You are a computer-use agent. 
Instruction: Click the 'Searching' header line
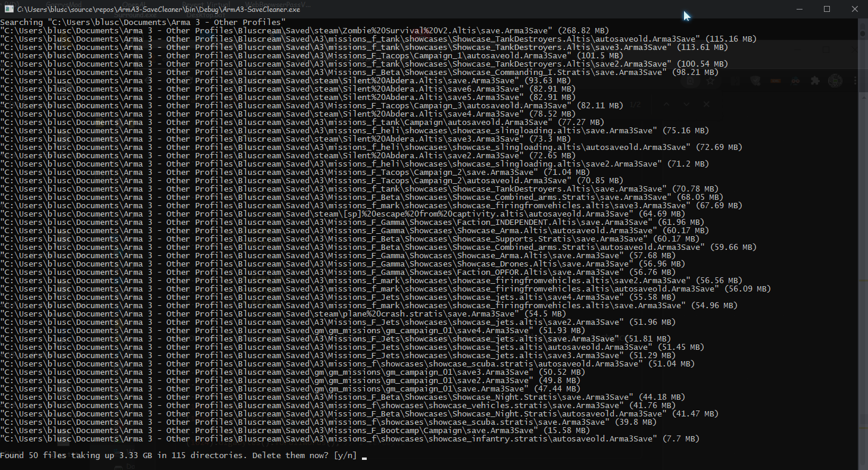tap(143, 22)
